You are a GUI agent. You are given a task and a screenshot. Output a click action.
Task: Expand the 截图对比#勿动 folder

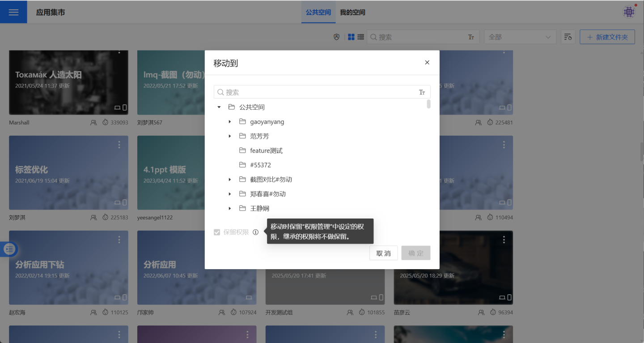pyautogui.click(x=230, y=180)
